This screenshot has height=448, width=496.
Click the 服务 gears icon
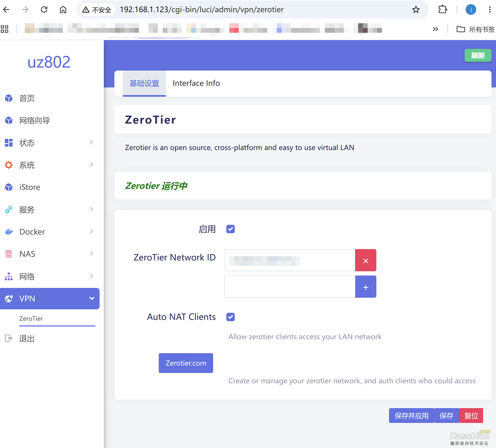tap(9, 210)
